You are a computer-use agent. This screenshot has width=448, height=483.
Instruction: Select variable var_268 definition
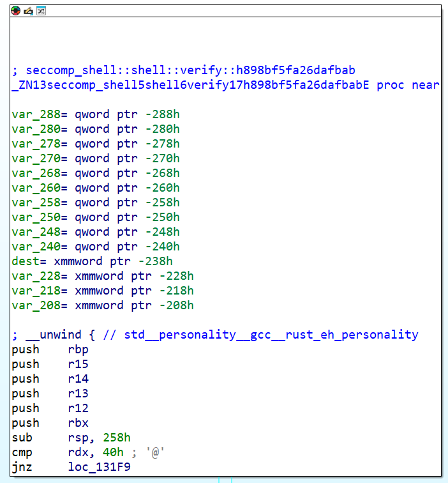pyautogui.click(x=96, y=173)
